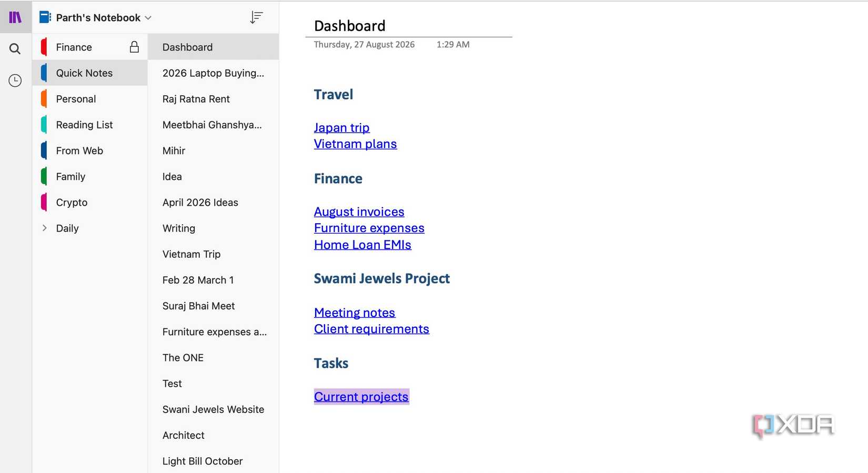Follow the Home Loan EMIs link
This screenshot has width=868, height=473.
click(362, 245)
